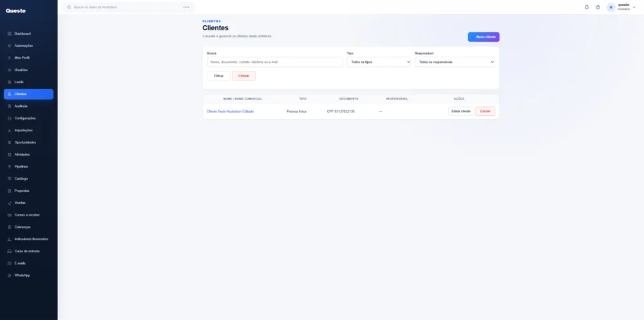Image resolution: width=644 pixels, height=320 pixels.
Task: Open Cobranças in the sidebar
Action: pos(28,227)
